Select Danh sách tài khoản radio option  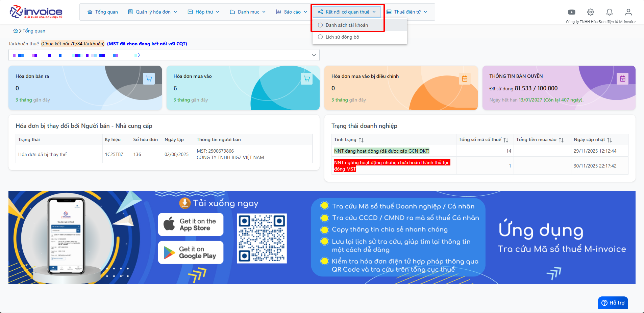click(320, 25)
